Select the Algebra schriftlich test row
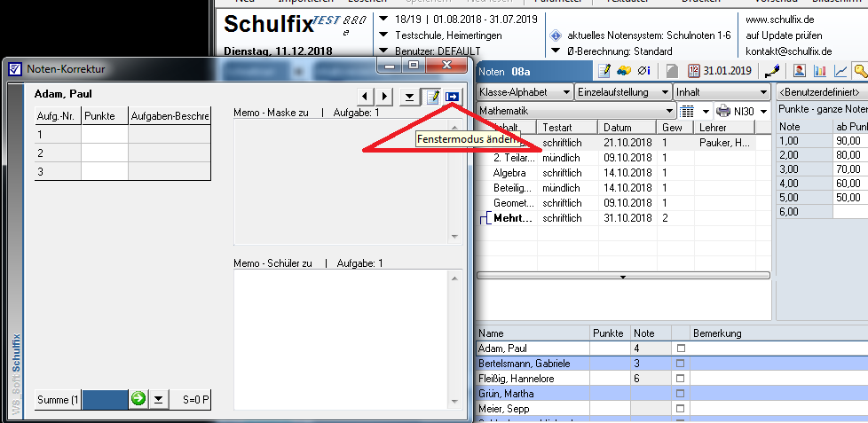 click(x=623, y=173)
